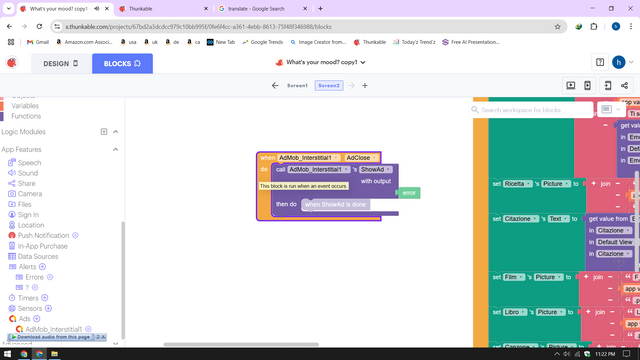Open the Sound blocks category
Image resolution: width=640 pixels, height=360 pixels.
pyautogui.click(x=23, y=173)
